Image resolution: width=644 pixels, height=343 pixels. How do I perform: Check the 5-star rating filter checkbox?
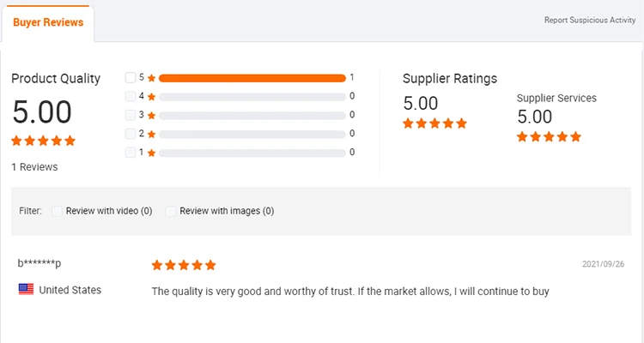[x=131, y=77]
